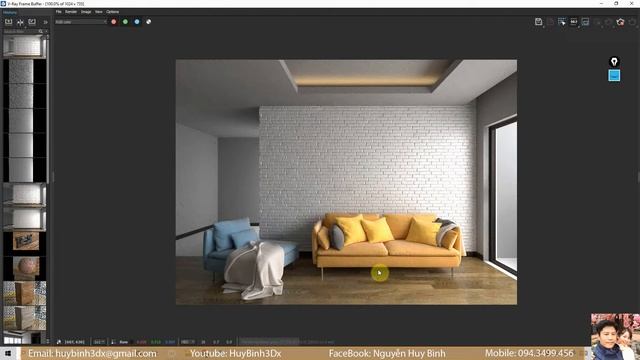This screenshot has height=360, width=640.
Task: Toggle the green channel button
Action: 125,22
